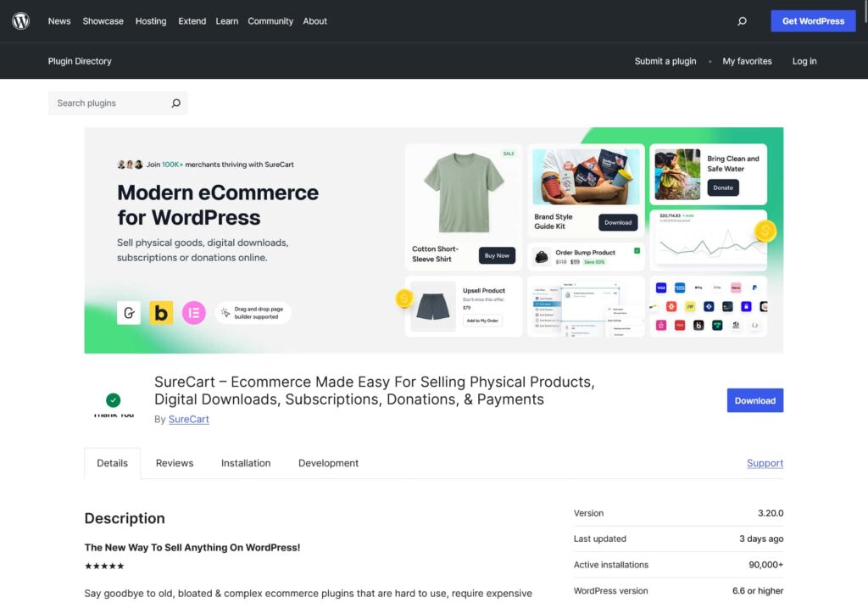Switch to the Reviews tab
This screenshot has height=603, width=868.
[174, 463]
